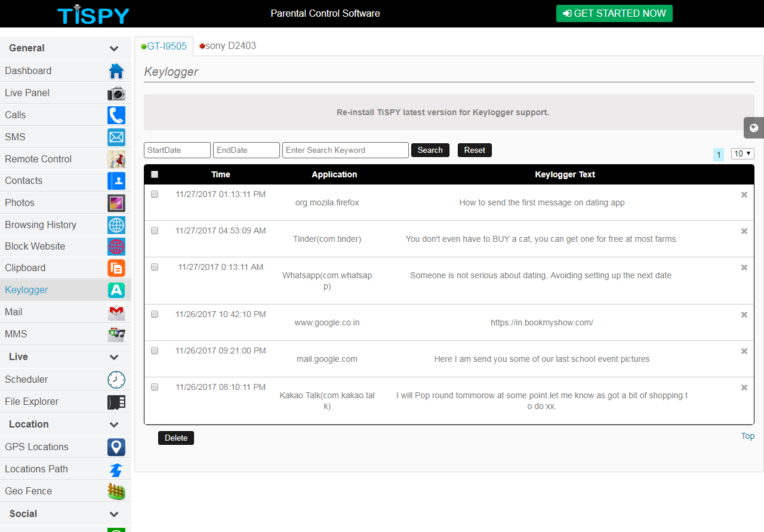Click the Browsing History globe icon
The height and width of the screenshot is (532, 764).
116,225
